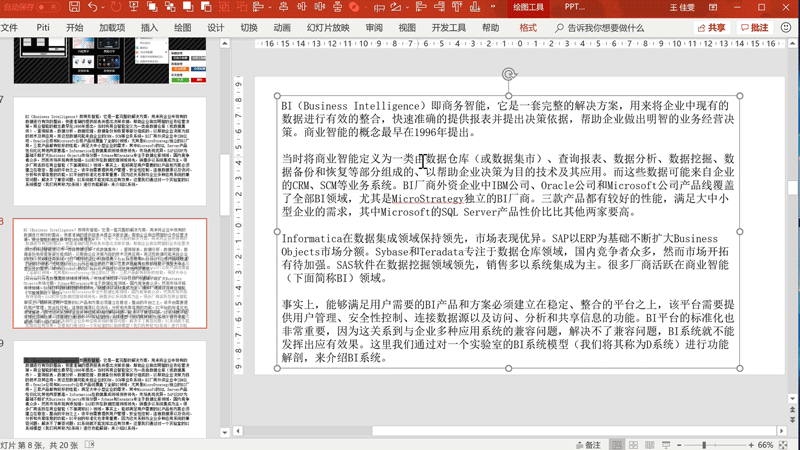Viewport: 800px width, 450px height.
Task: Click the greyed-out Group objects icon
Action: (224, 7)
